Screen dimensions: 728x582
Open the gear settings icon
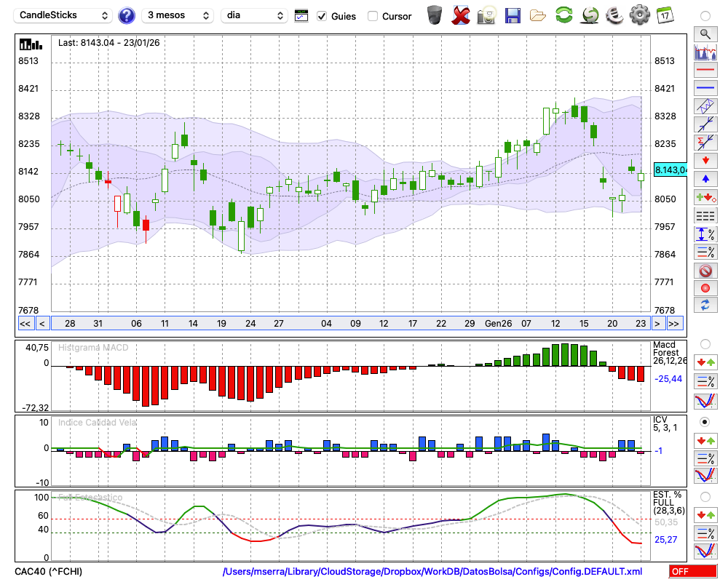pyautogui.click(x=639, y=15)
